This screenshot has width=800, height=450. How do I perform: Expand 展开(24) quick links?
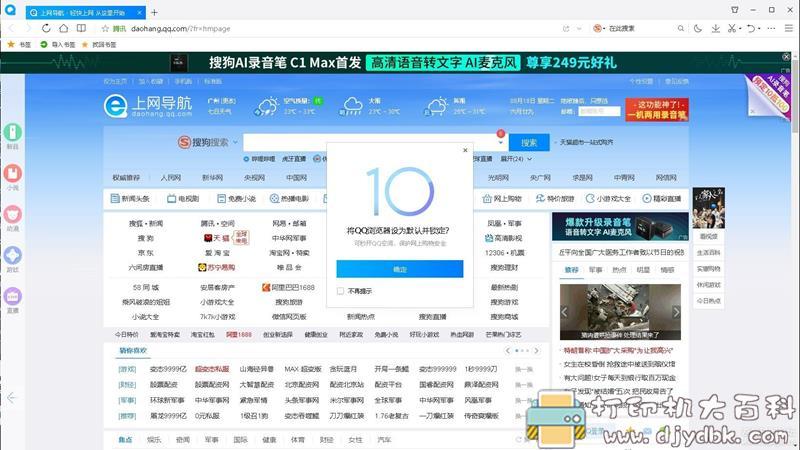click(516, 159)
